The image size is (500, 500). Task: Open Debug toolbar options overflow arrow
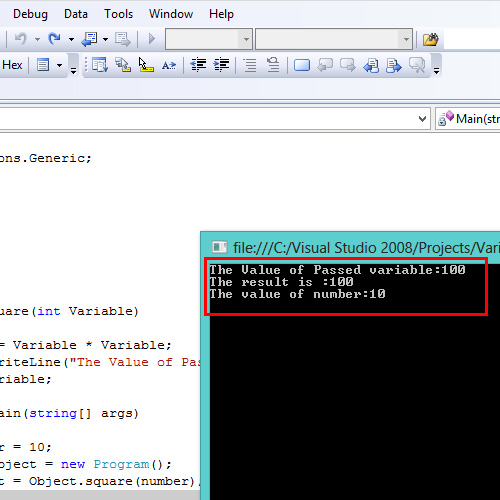(x=73, y=70)
